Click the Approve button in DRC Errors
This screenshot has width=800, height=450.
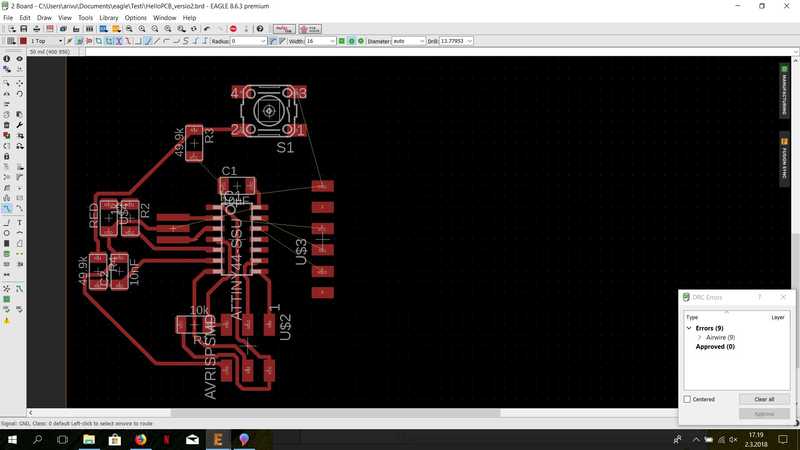764,414
